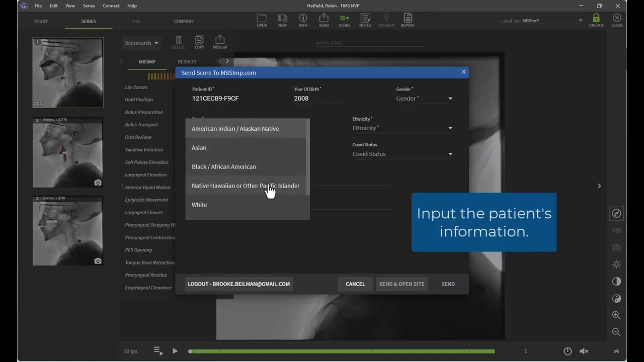Switch to the COMPARE tab

184,21
